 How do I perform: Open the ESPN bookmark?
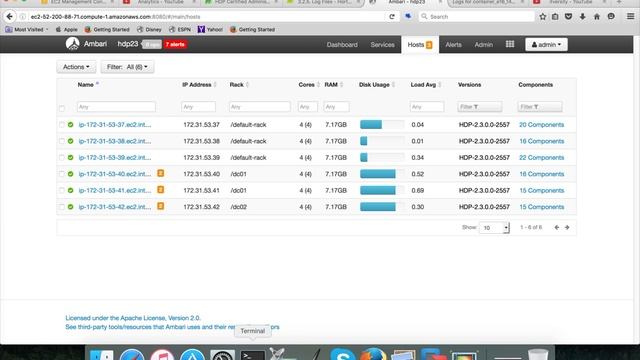pyautogui.click(x=180, y=29)
